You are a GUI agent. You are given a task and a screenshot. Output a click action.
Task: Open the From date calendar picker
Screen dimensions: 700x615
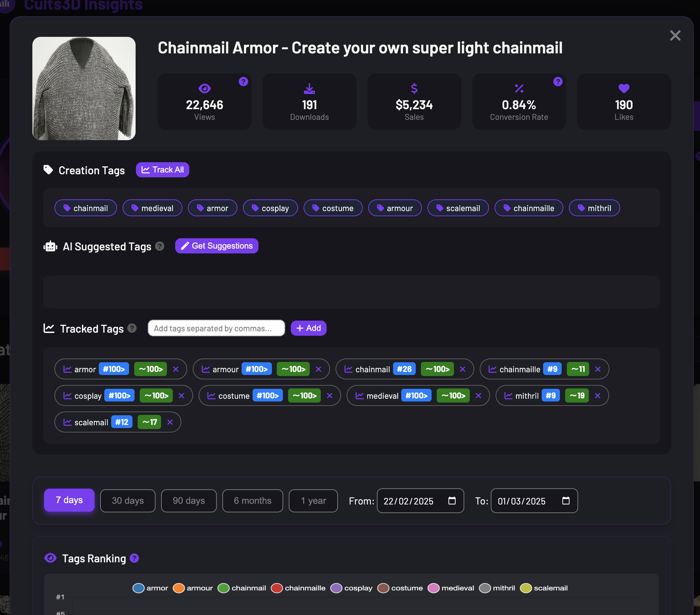452,501
